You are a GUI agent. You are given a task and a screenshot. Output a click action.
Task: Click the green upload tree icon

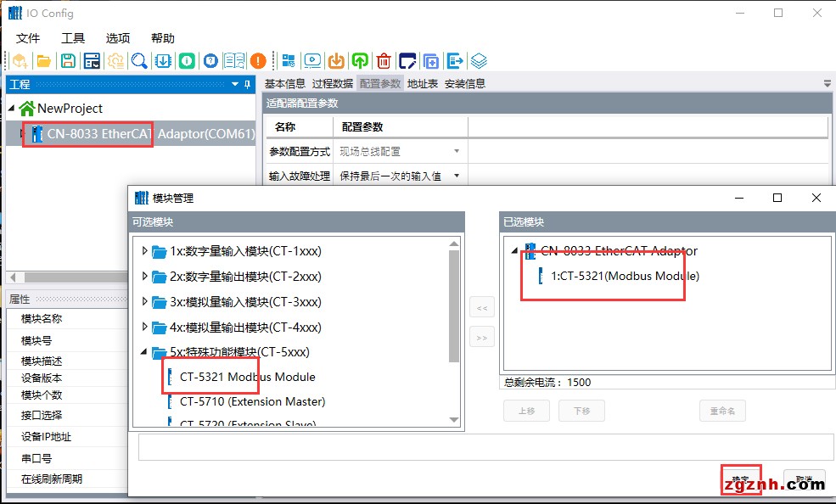[x=360, y=61]
